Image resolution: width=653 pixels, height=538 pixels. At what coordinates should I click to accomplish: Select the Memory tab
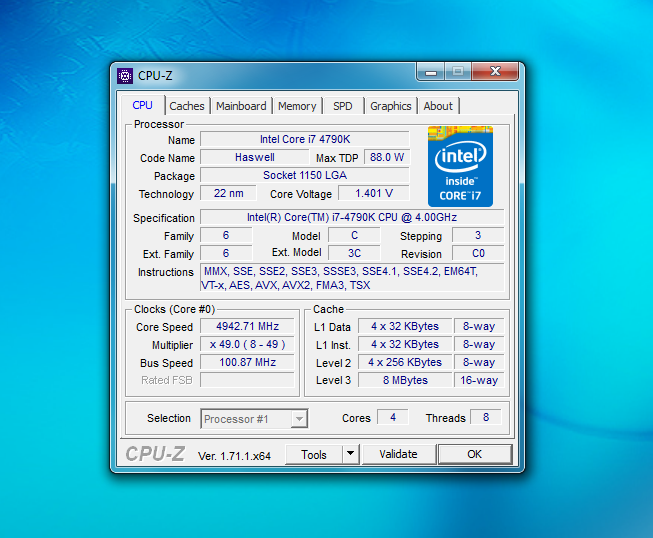click(297, 106)
